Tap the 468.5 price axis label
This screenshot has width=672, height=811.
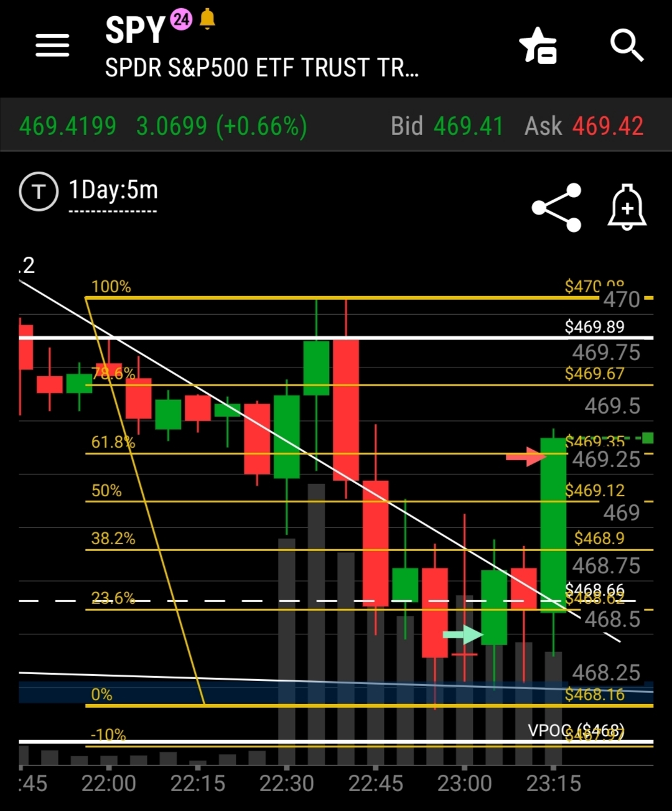click(x=612, y=619)
